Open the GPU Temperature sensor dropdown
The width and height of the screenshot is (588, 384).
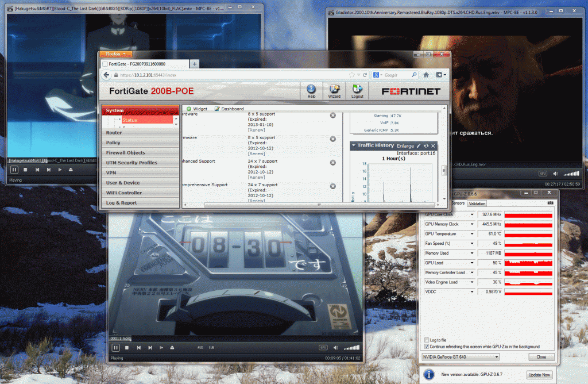(472, 234)
